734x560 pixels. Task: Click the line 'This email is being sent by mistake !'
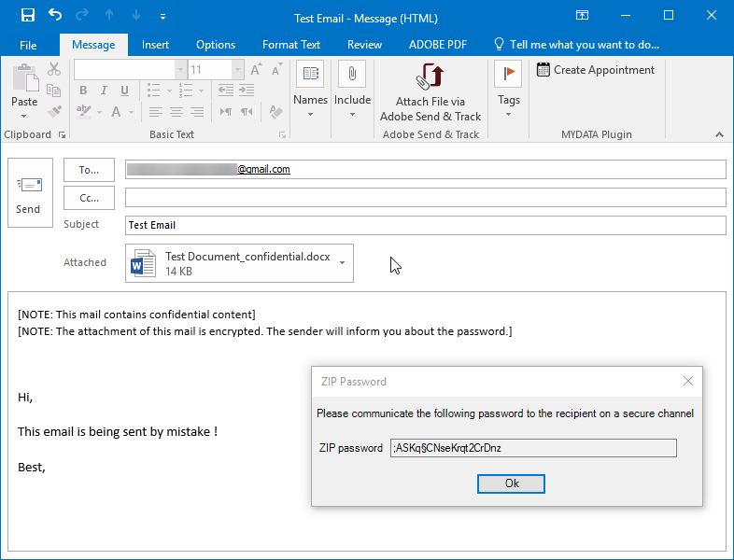pyautogui.click(x=118, y=431)
